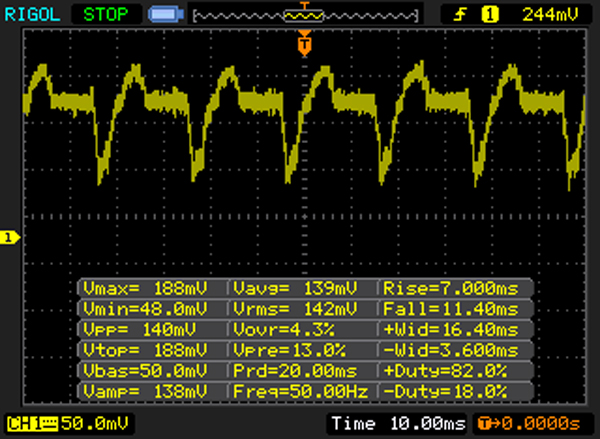Click the Freq=50.00Hz measurement
Viewport: 600px width, 439px height.
[x=303, y=392]
